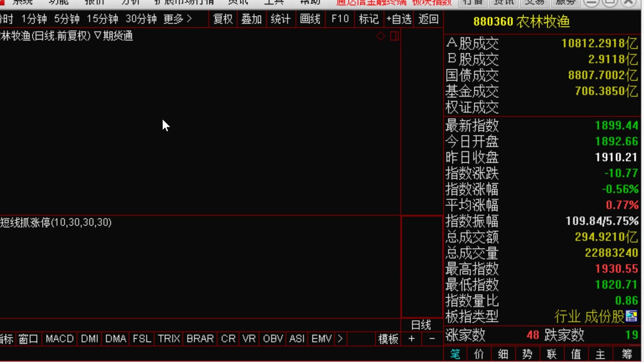The image size is (644, 362).
Task: Select the 值 tab in bottom-right panel
Action: (x=576, y=354)
